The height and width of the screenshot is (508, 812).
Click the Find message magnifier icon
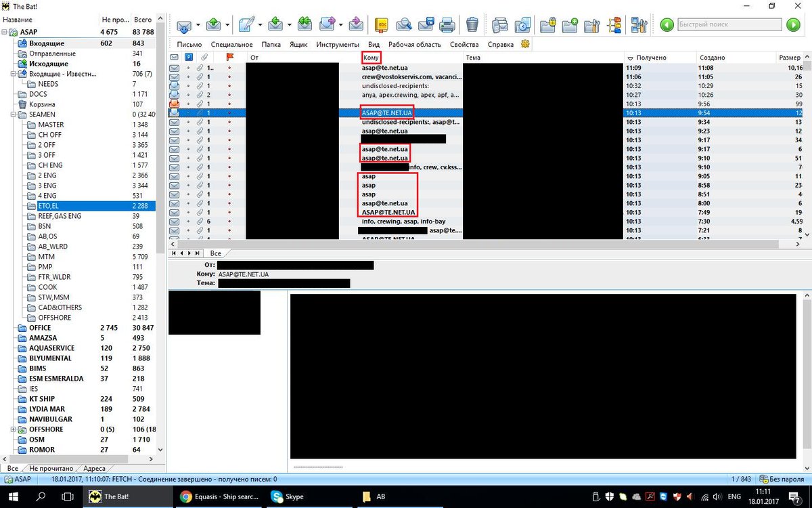click(x=404, y=26)
